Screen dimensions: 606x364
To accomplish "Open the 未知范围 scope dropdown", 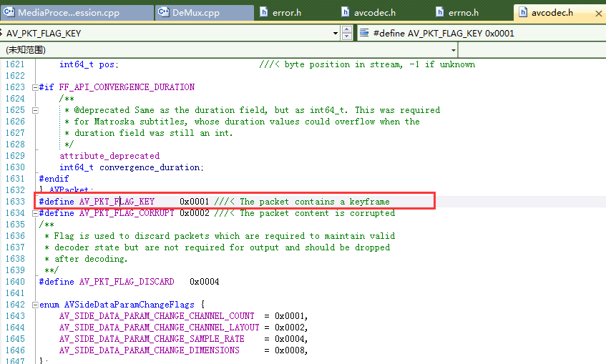I will point(453,50).
